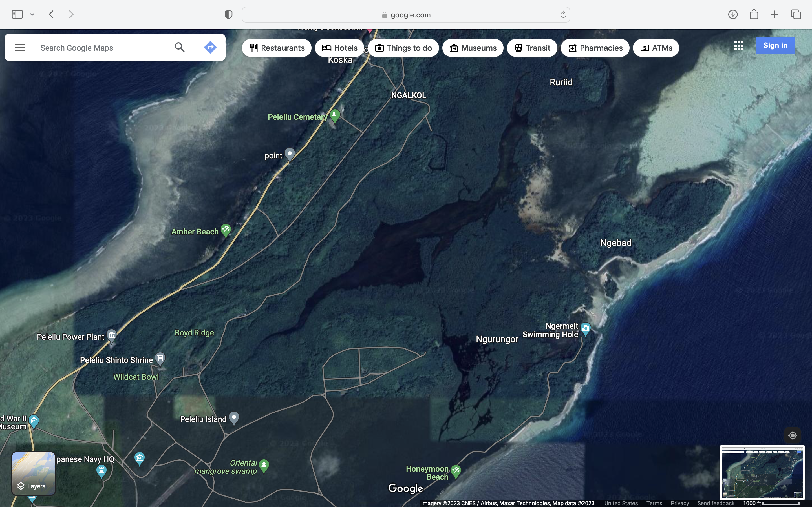Select the Amber Beach marker

point(226,230)
